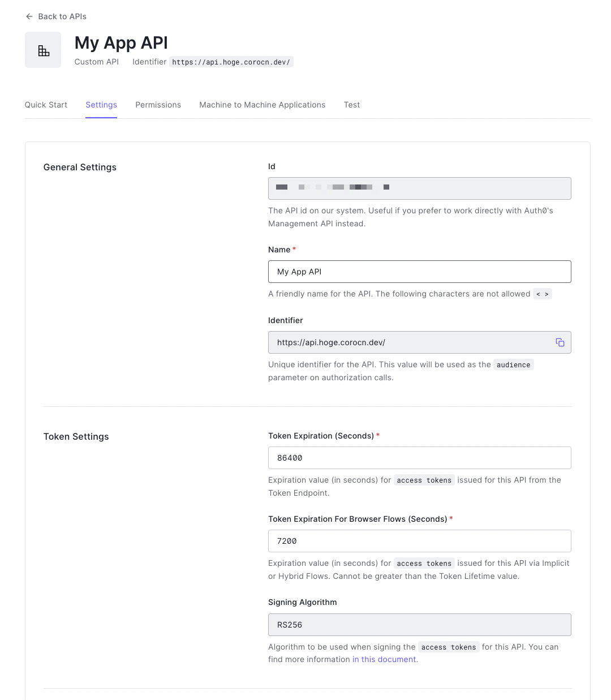Click the blurred Id field
This screenshot has width=611, height=700.
(420, 188)
